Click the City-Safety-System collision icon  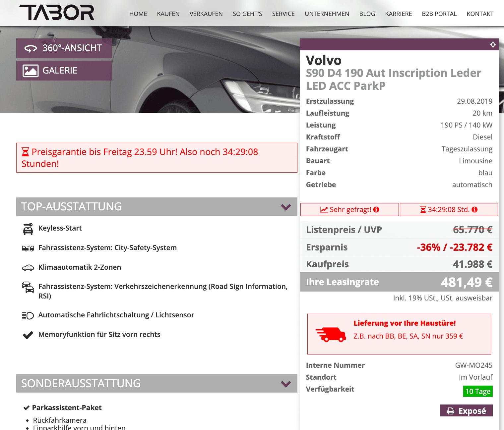28,248
